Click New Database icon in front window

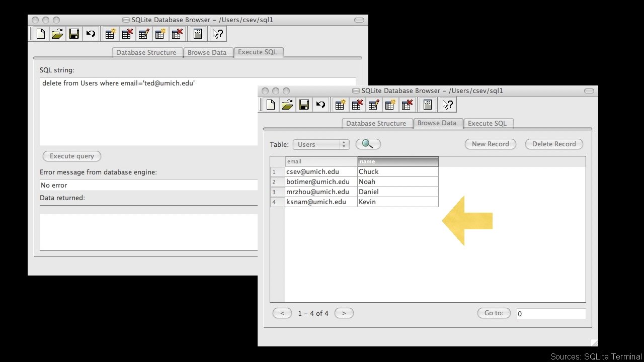click(271, 105)
